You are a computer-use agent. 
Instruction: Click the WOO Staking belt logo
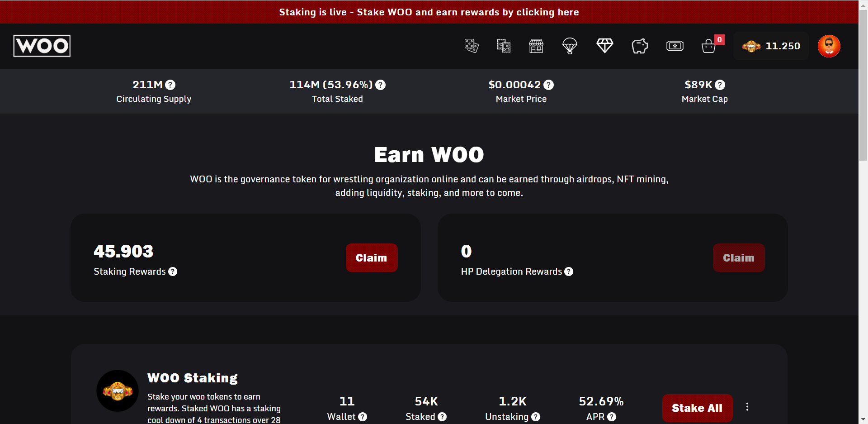pyautogui.click(x=118, y=391)
